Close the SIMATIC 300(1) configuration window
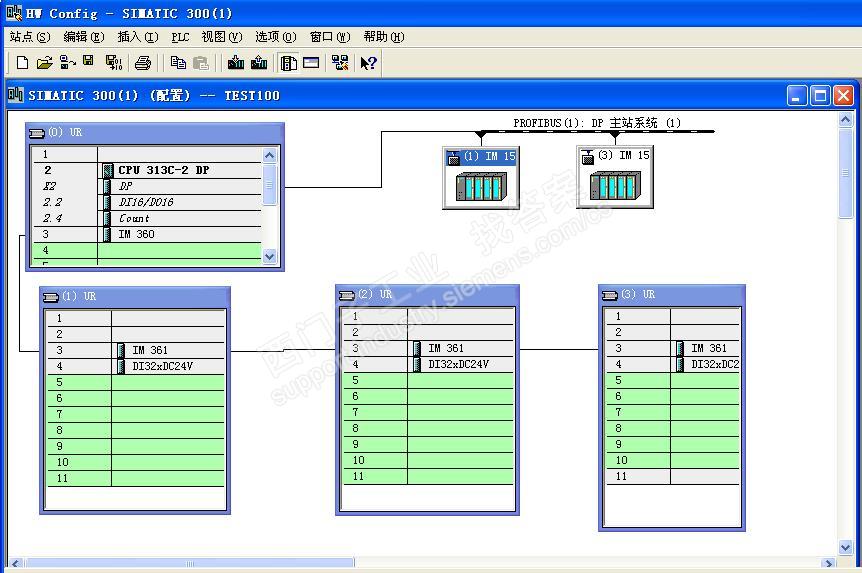Viewport: 862px width, 573px height. tap(843, 96)
